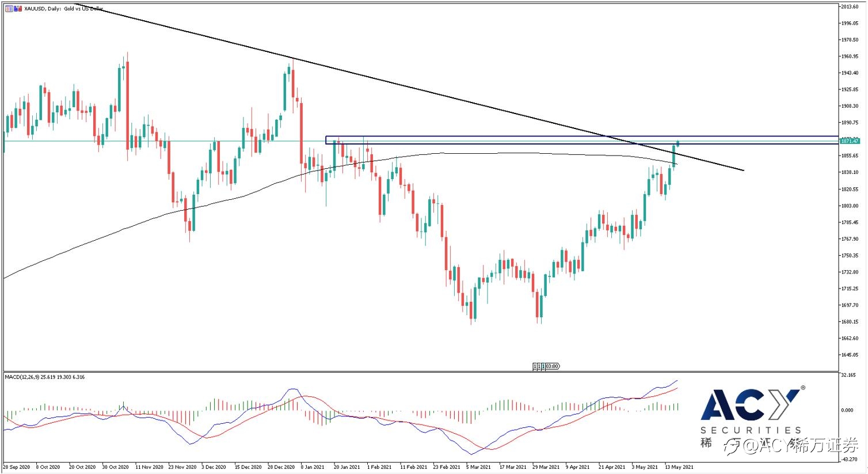Click the '20 Oct 2020' date label
The width and height of the screenshot is (868, 474).
click(x=82, y=467)
